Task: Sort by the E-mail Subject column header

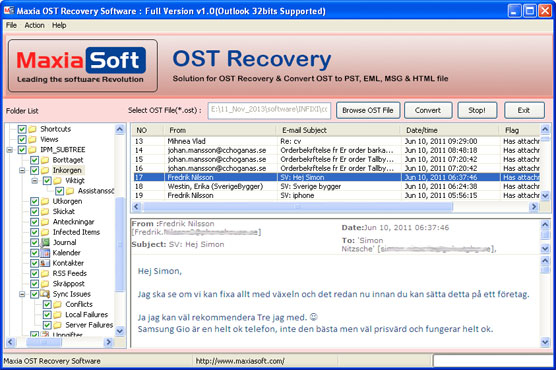Action: click(338, 130)
